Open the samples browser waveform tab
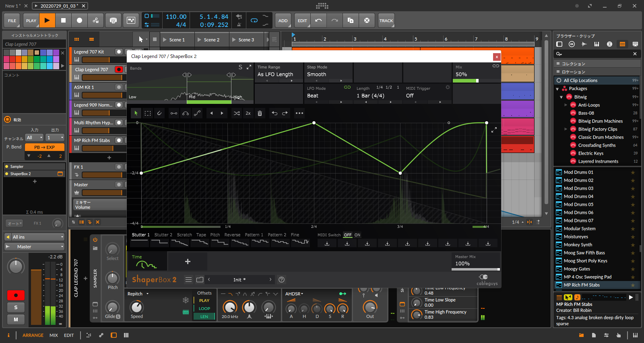The image size is (644, 343). click(584, 44)
